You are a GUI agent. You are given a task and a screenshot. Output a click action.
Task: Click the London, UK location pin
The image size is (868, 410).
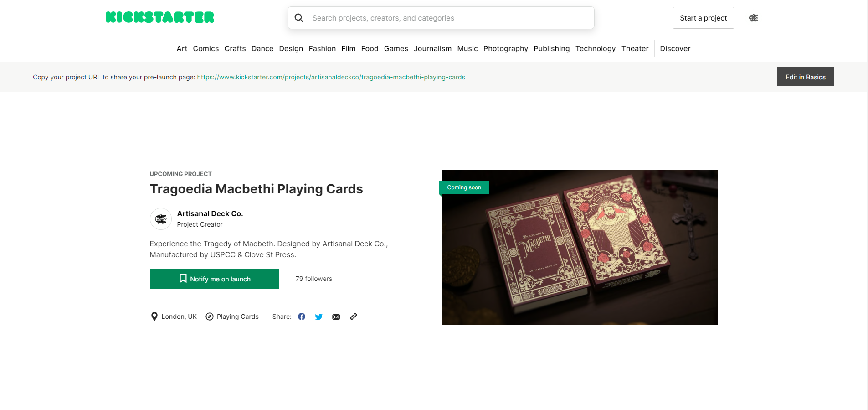154,317
